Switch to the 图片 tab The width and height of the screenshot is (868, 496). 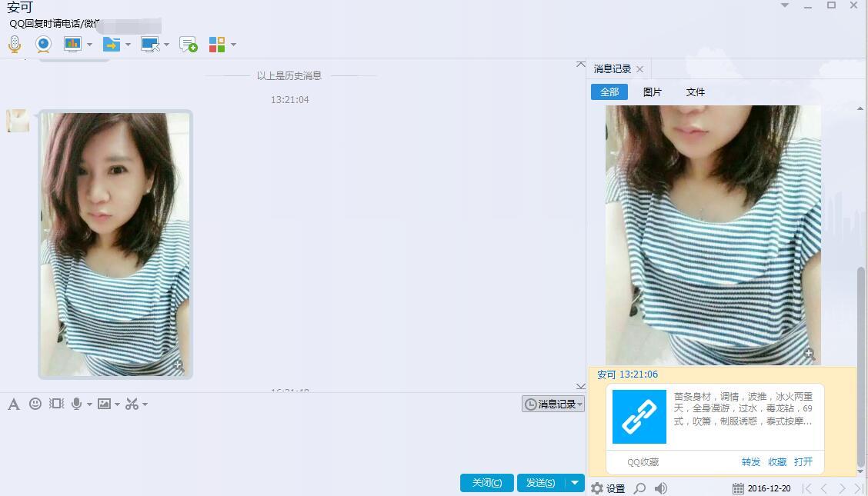click(652, 92)
